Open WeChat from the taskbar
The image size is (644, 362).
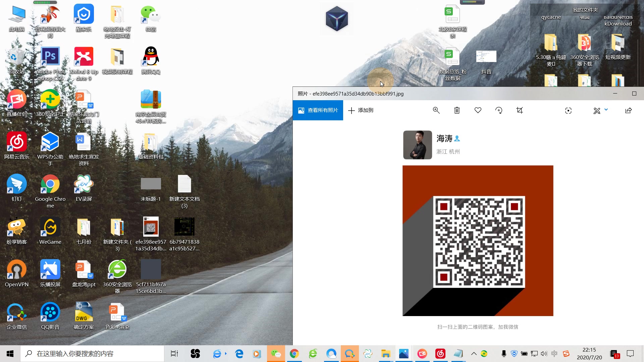[276, 354]
